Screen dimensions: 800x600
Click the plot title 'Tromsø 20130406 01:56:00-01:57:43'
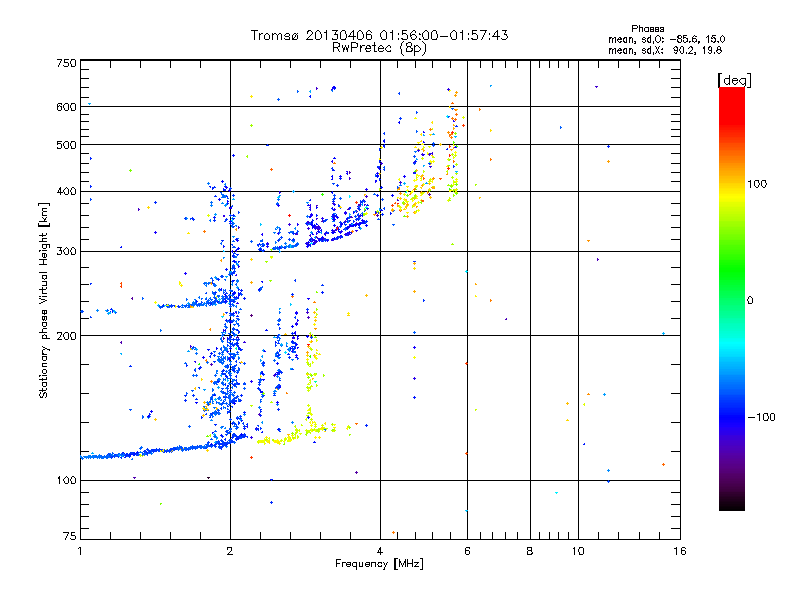point(379,35)
